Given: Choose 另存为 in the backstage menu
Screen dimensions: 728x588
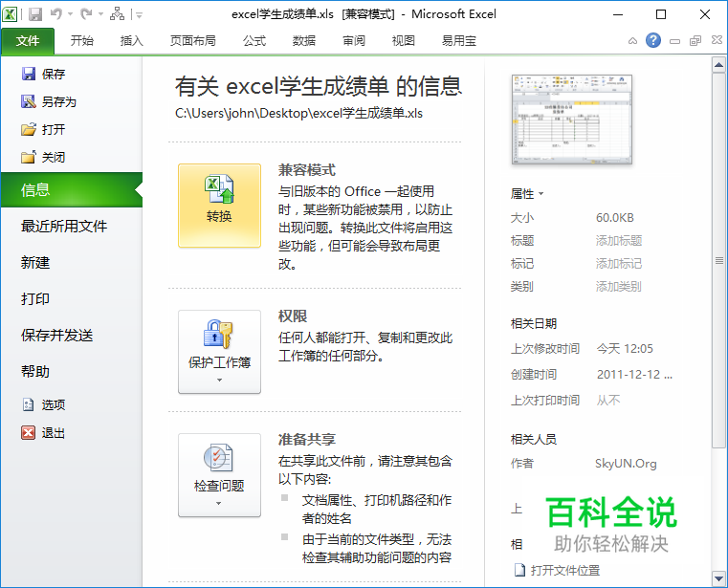Looking at the screenshot, I should point(49,101).
